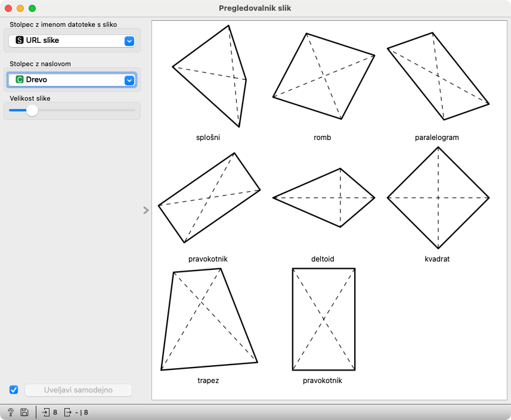Expand the Drevo title column dropdown
The height and width of the screenshot is (420, 511).
pos(72,80)
